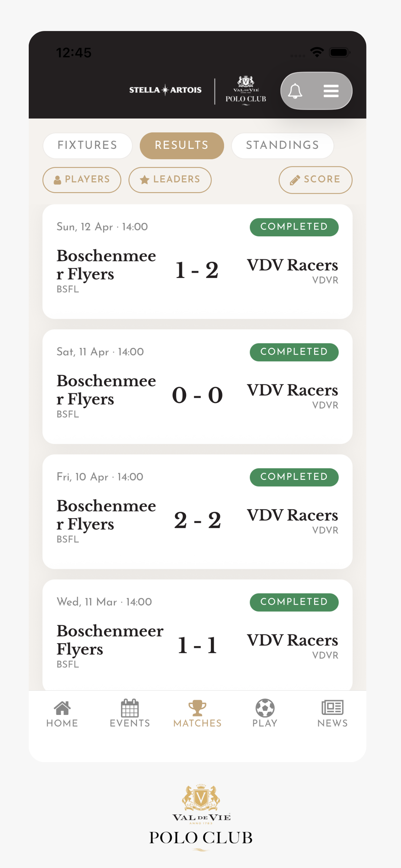
Task: Select the Matches trophy icon
Action: coord(198,708)
